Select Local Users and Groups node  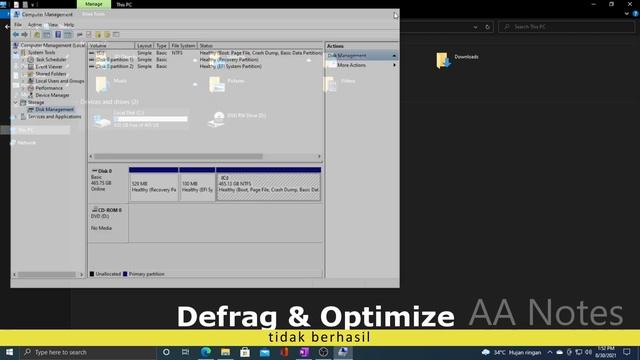(60, 81)
